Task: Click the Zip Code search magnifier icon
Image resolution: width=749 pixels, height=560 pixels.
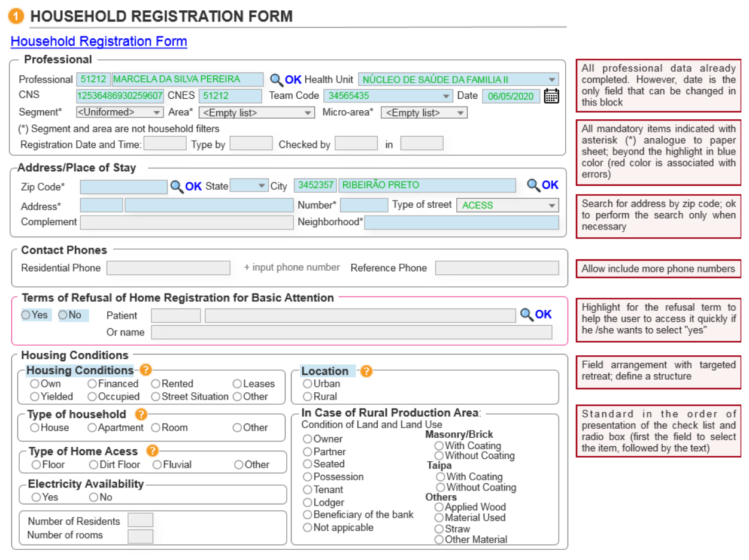Action: (x=177, y=187)
